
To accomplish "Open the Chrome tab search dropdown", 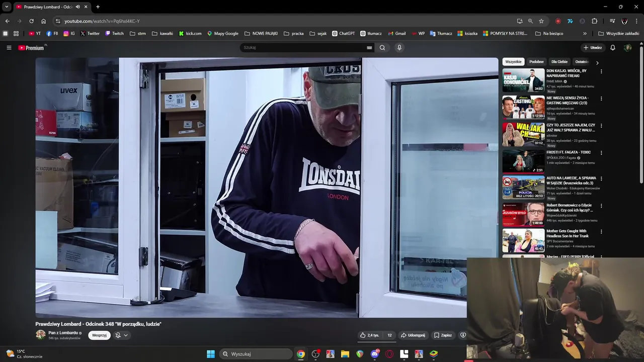I will pyautogui.click(x=7, y=7).
